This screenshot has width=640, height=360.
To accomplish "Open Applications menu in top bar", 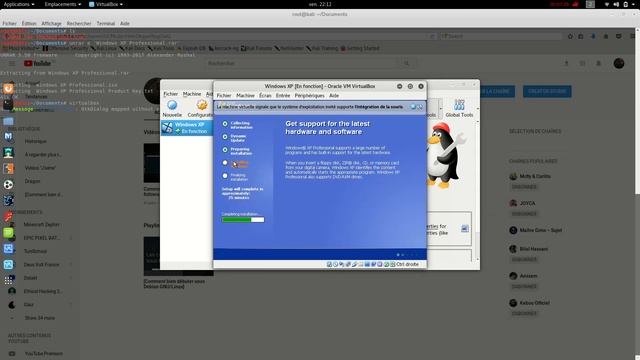I will (19, 4).
